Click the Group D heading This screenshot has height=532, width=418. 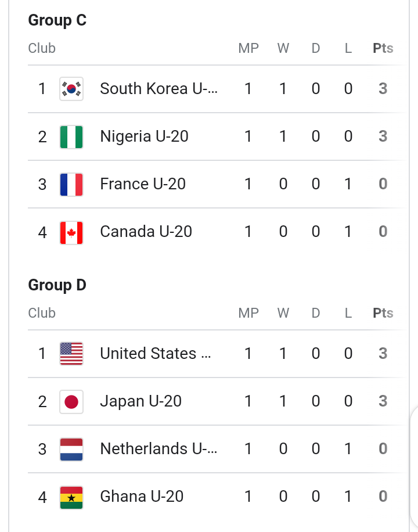coord(57,285)
